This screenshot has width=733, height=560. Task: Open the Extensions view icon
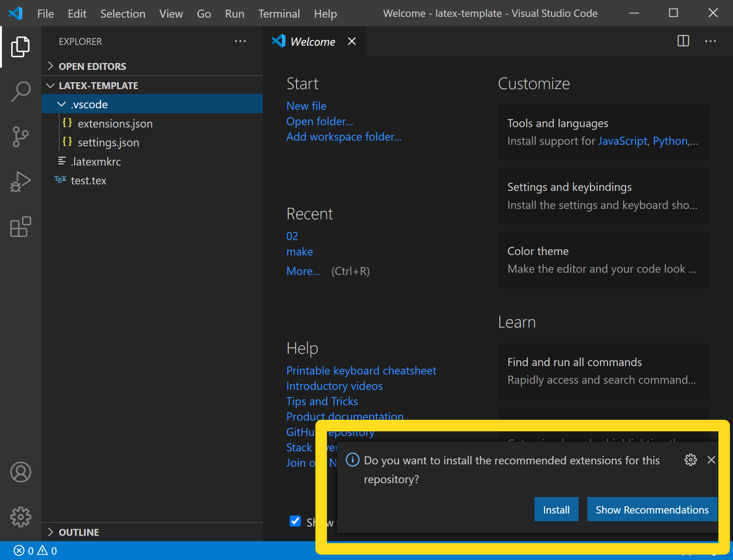(20, 227)
